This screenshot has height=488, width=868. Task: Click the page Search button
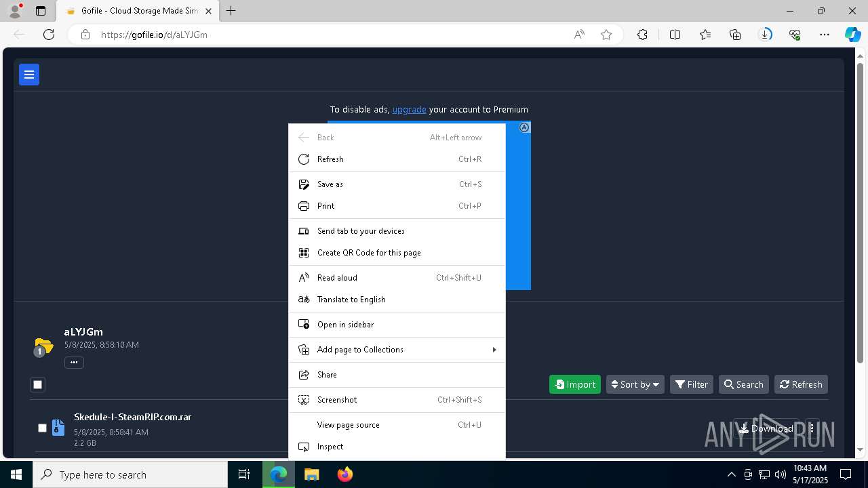point(744,384)
